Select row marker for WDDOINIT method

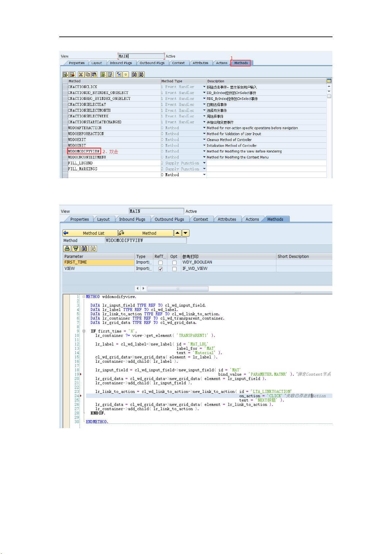65,145
